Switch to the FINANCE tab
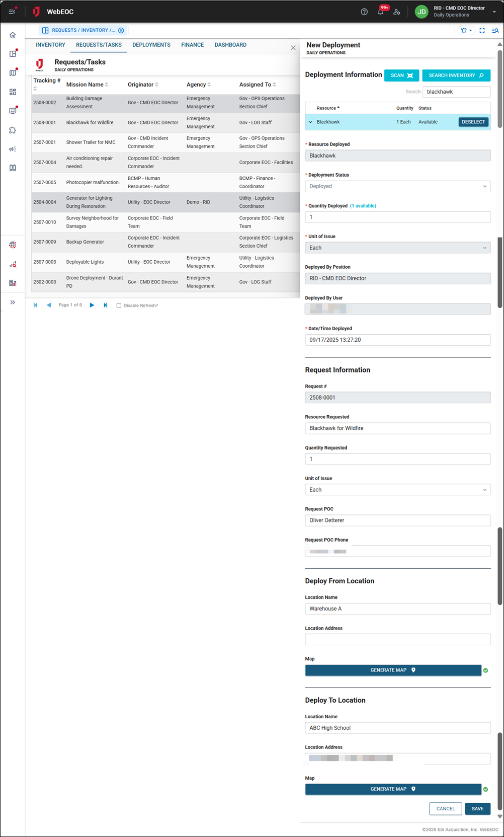This screenshot has width=504, height=837. [193, 45]
